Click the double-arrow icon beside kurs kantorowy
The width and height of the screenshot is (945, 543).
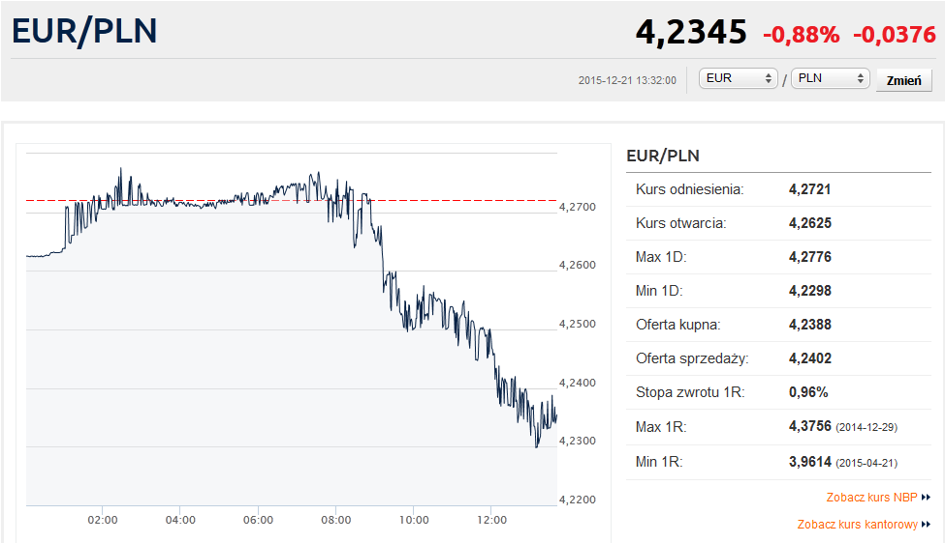point(926,524)
